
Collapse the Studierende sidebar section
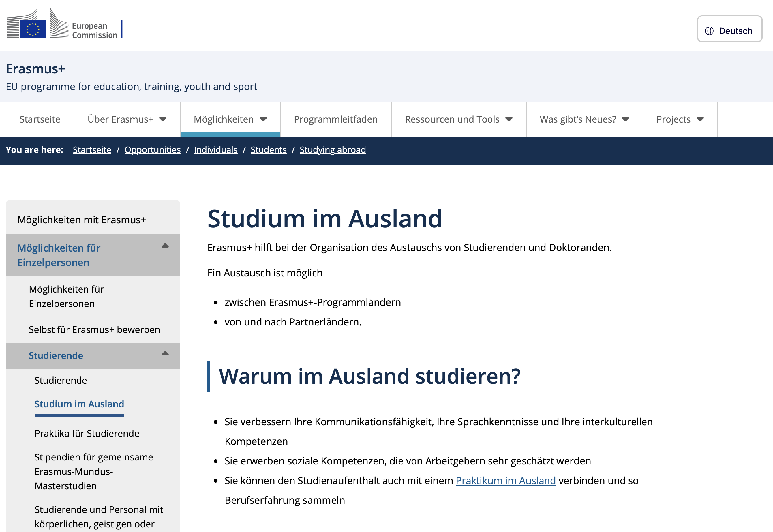pyautogui.click(x=165, y=354)
